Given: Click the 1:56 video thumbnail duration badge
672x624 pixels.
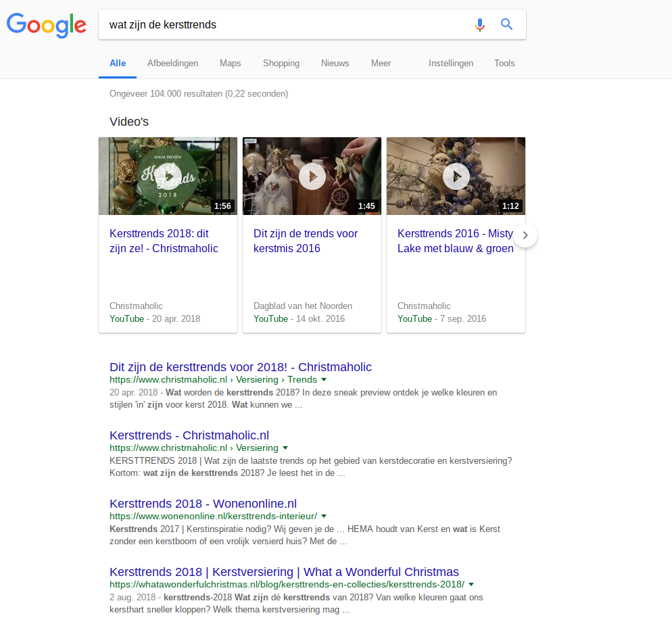Looking at the screenshot, I should pyautogui.click(x=223, y=206).
